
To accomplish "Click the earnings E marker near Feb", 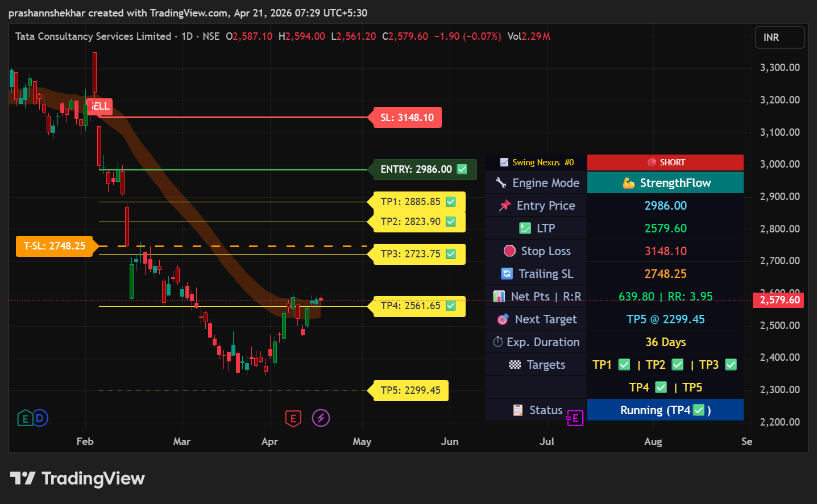I will pos(24,418).
